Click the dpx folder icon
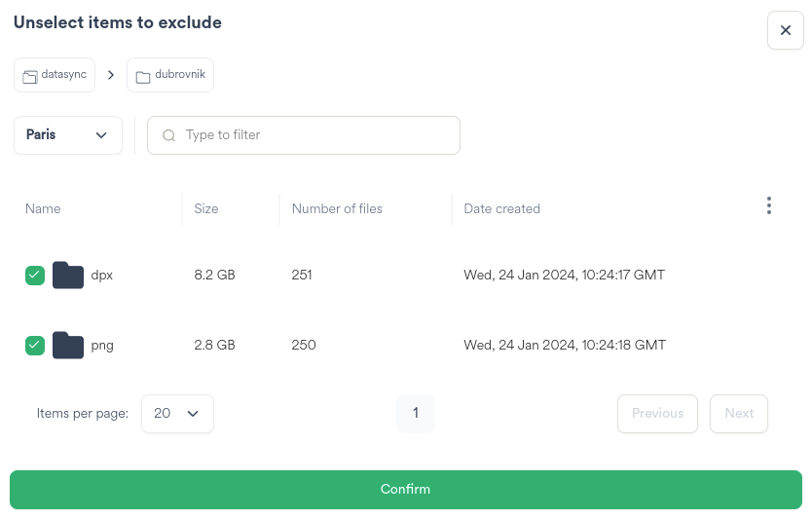The height and width of the screenshot is (518, 812). tap(67, 276)
